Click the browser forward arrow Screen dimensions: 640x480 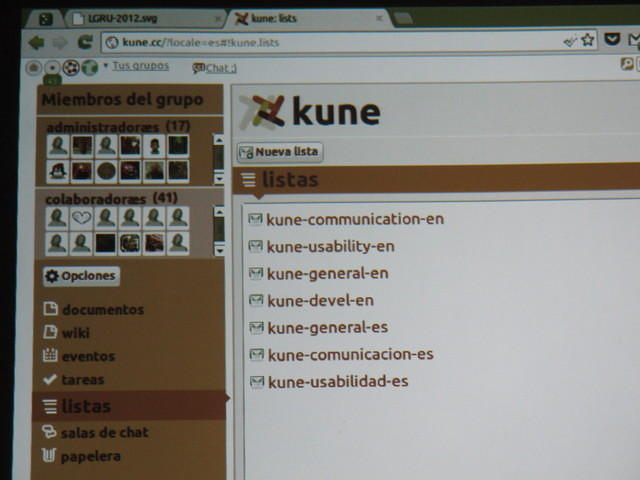click(x=60, y=42)
